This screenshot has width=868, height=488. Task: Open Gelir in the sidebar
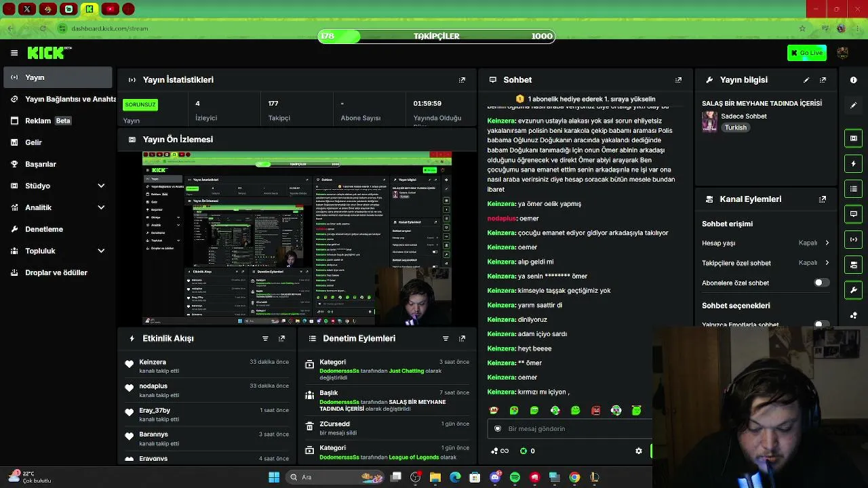click(58, 142)
